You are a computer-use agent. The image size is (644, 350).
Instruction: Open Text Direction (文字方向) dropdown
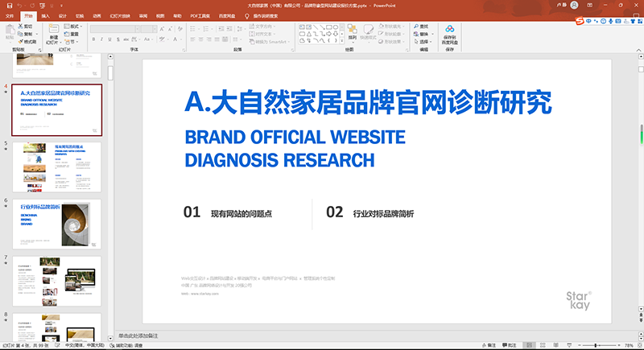263,27
